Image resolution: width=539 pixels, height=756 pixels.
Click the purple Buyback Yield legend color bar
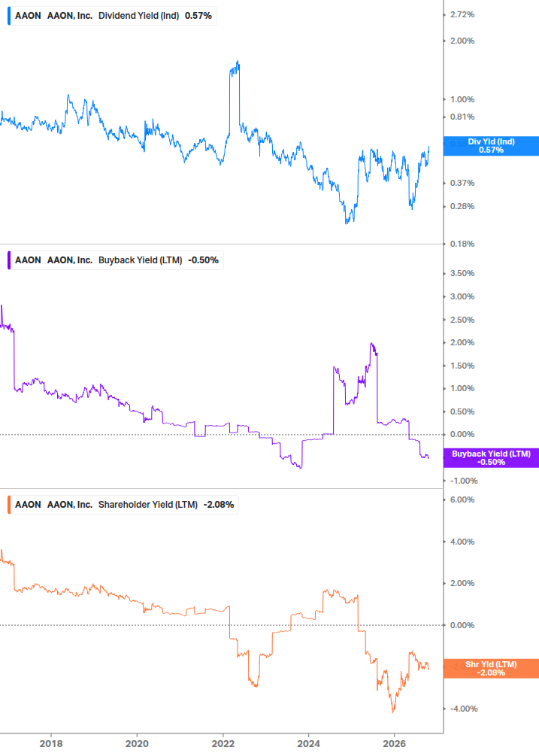coord(9,260)
